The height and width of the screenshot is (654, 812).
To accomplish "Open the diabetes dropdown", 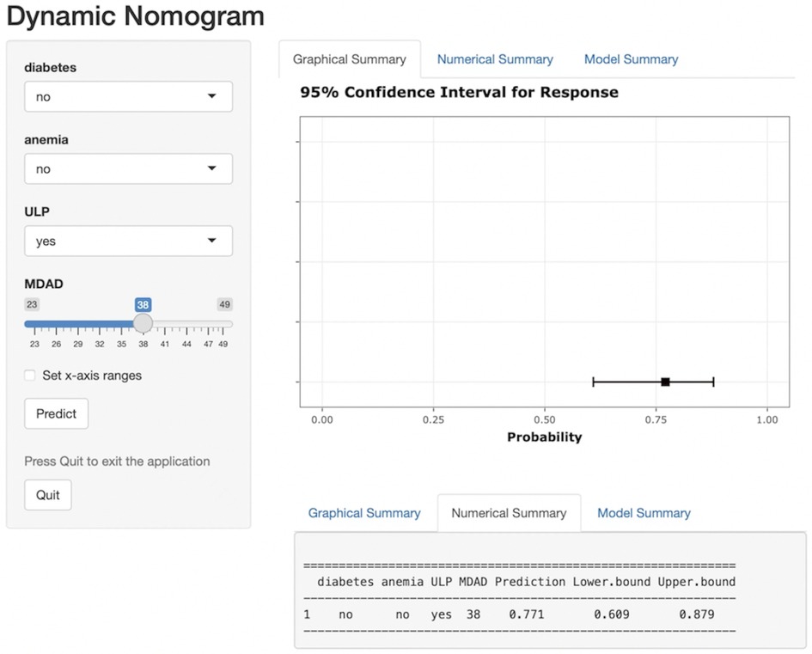I will pyautogui.click(x=128, y=97).
